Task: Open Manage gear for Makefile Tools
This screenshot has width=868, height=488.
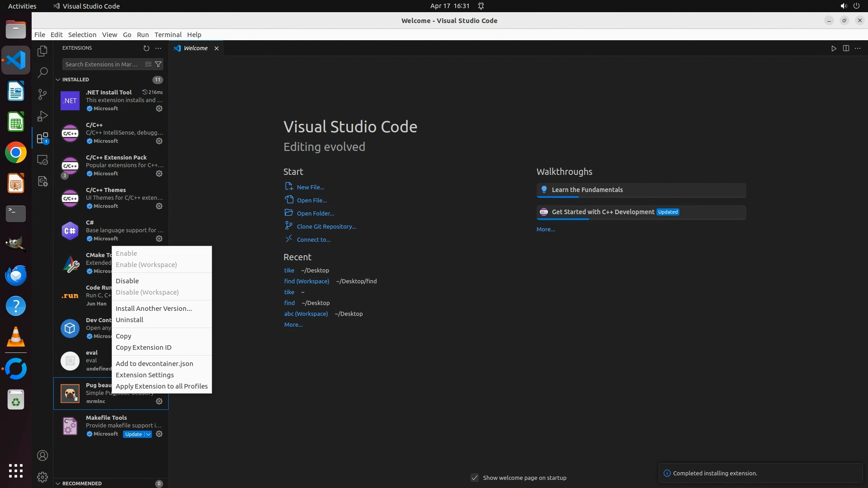Action: click(159, 434)
